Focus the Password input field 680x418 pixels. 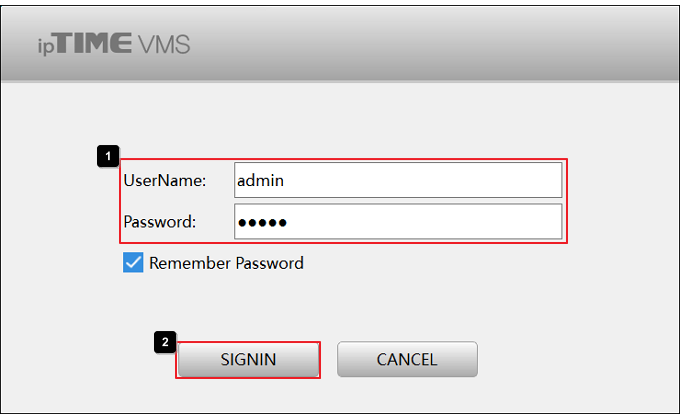click(398, 222)
